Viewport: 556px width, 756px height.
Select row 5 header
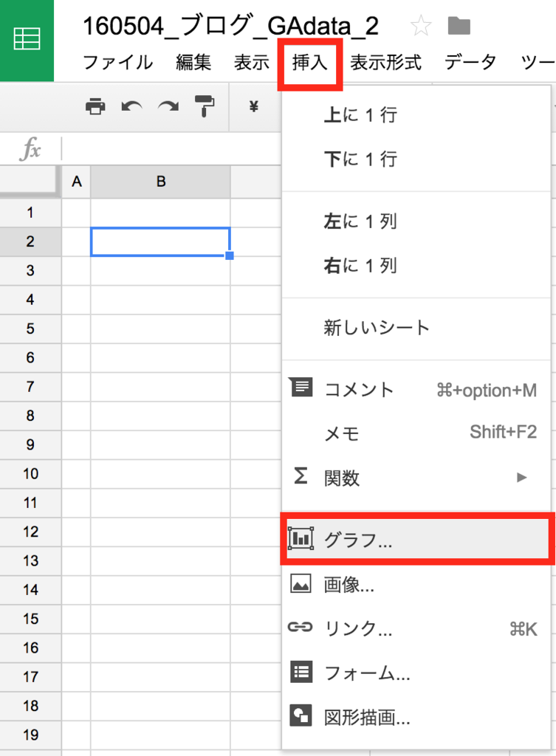click(30, 329)
